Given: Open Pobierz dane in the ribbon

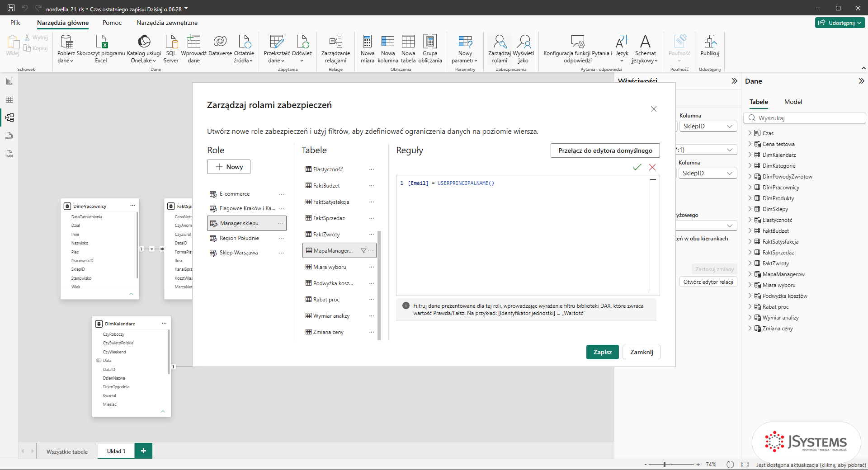Looking at the screenshot, I should pos(66,48).
